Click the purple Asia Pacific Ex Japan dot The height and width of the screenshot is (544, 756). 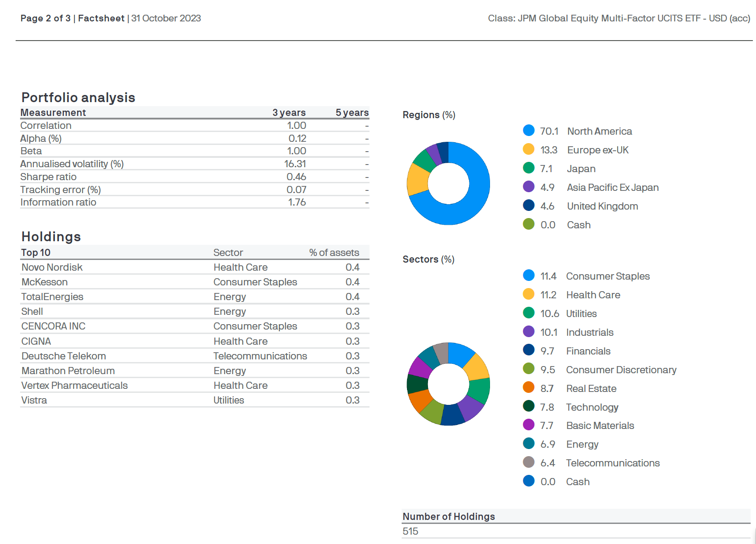tap(528, 187)
